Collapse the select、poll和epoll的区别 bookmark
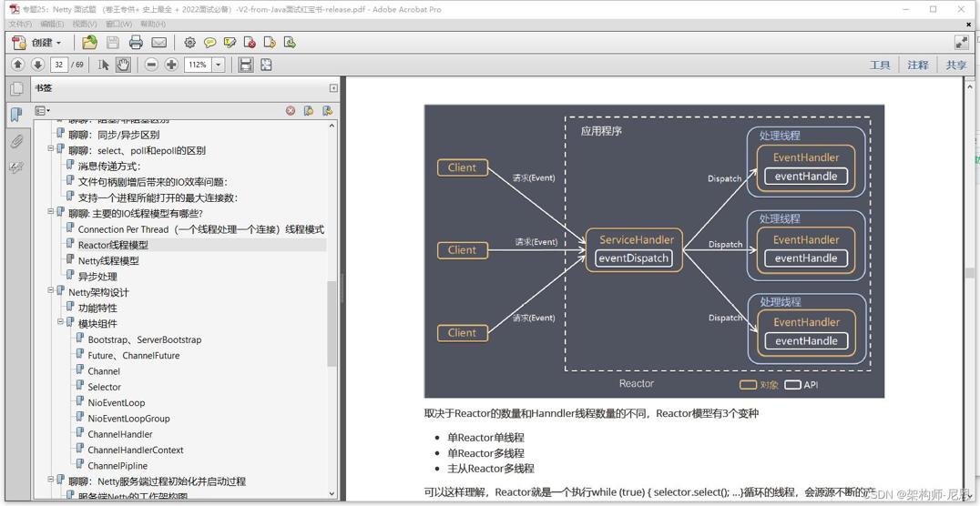 coord(51,148)
